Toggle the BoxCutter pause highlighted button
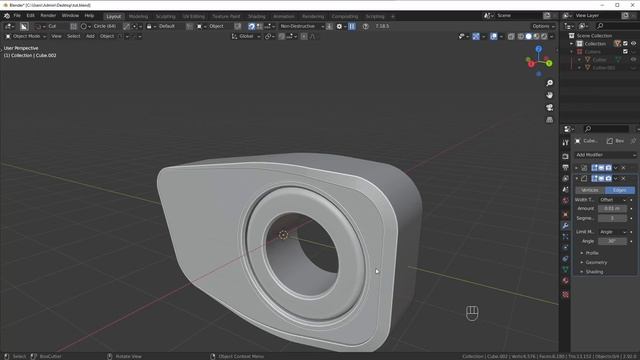Image resolution: width=640 pixels, height=360 pixels. (x=352, y=26)
